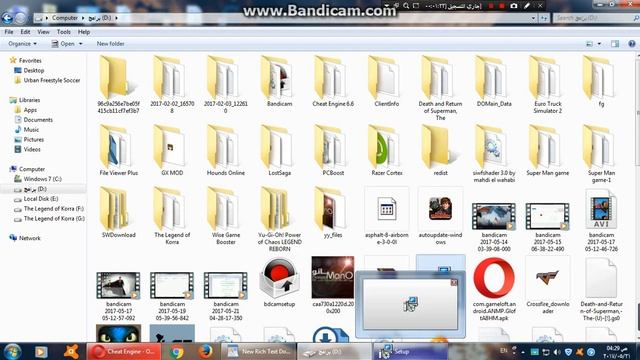Click the Explorer search field
The width and height of the screenshot is (640, 360).
(x=595, y=18)
